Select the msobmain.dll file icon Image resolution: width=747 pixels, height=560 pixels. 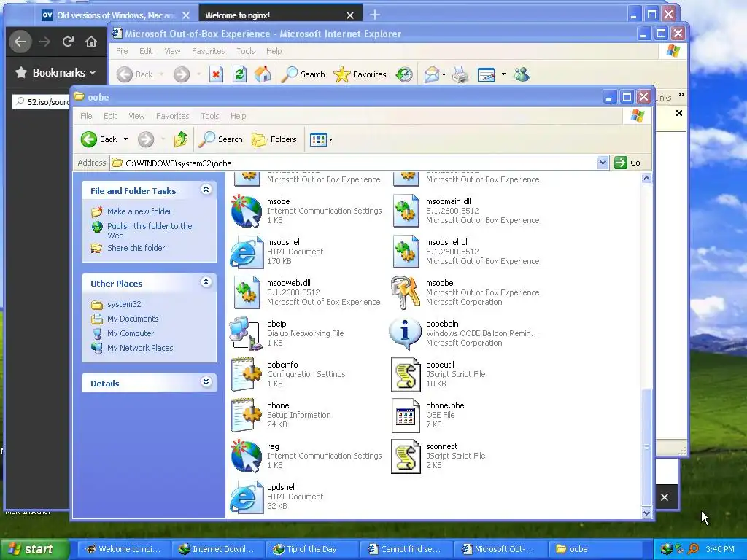406,211
